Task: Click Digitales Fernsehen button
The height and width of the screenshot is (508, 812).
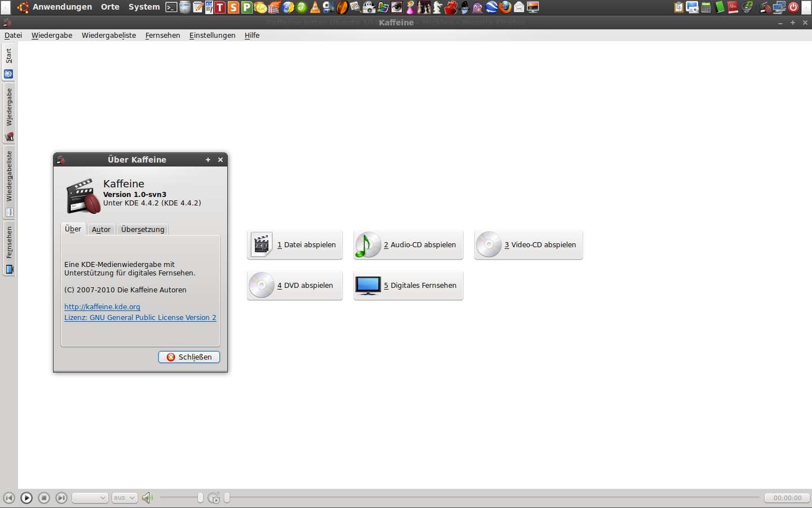Action: click(408, 286)
